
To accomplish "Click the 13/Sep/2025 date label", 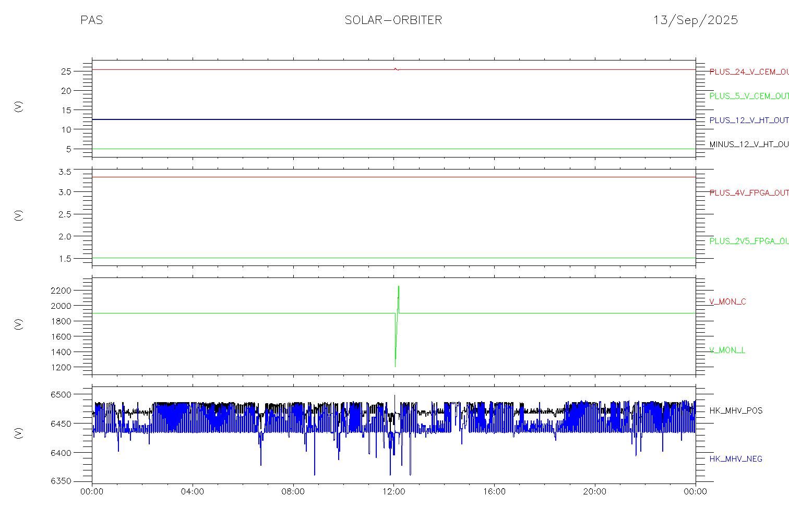I will click(696, 20).
